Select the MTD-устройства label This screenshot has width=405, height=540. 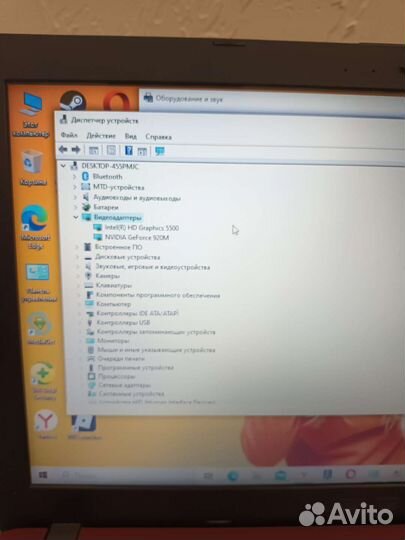click(118, 187)
